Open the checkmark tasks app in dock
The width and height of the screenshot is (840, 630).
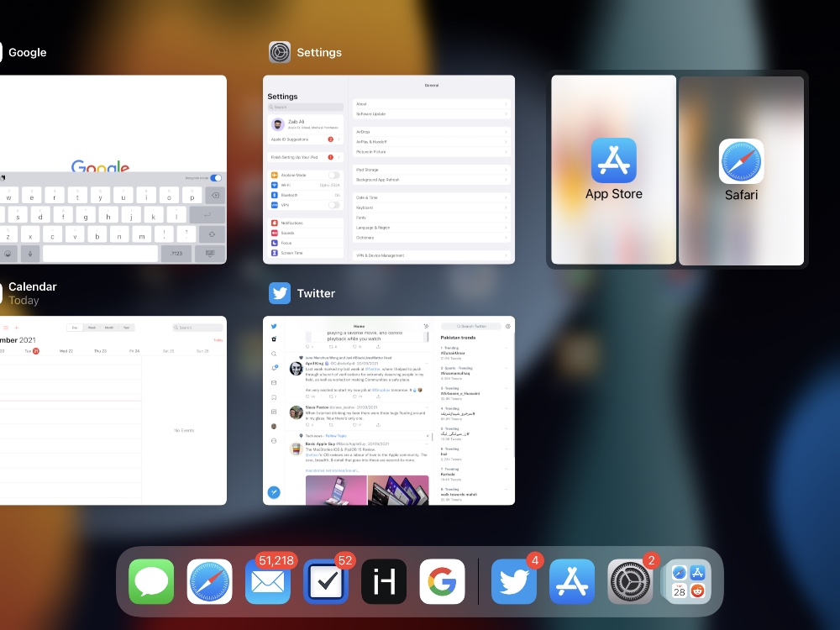(x=326, y=581)
